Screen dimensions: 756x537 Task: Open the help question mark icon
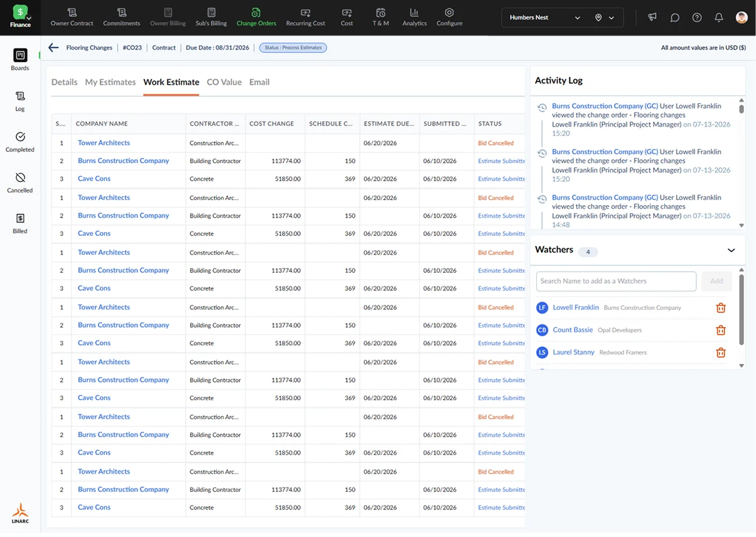(697, 18)
